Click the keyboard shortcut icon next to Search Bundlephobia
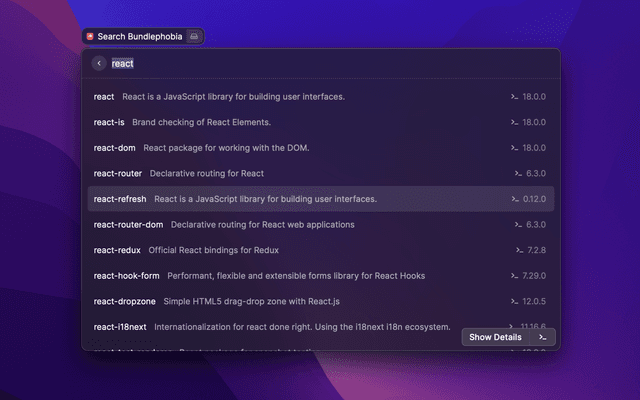640x400 pixels. click(194, 36)
